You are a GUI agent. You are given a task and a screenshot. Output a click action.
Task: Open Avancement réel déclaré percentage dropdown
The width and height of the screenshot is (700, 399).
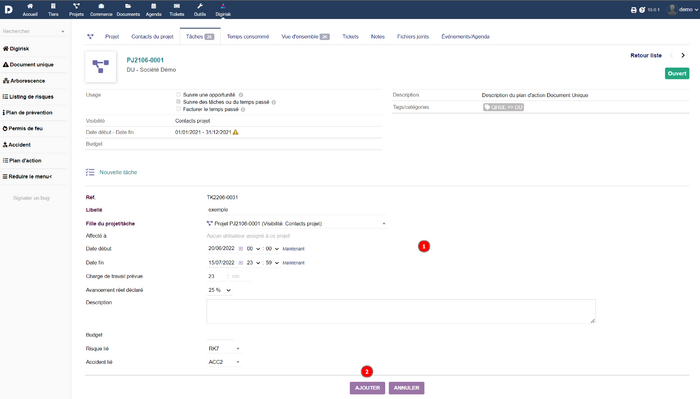click(219, 290)
